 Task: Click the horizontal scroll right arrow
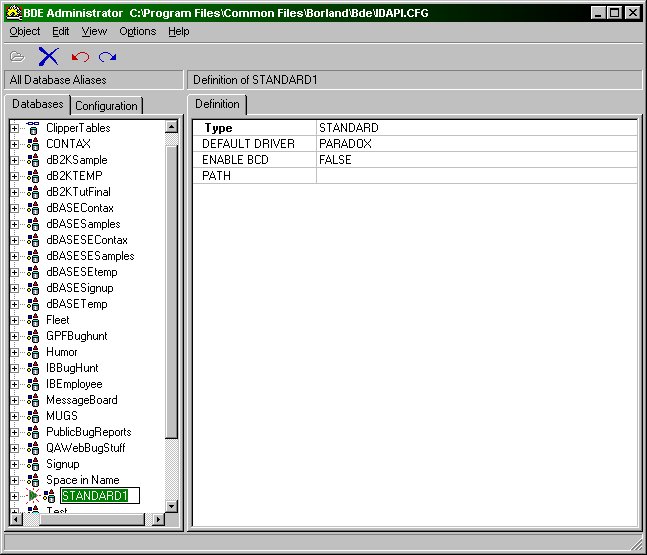[158, 520]
